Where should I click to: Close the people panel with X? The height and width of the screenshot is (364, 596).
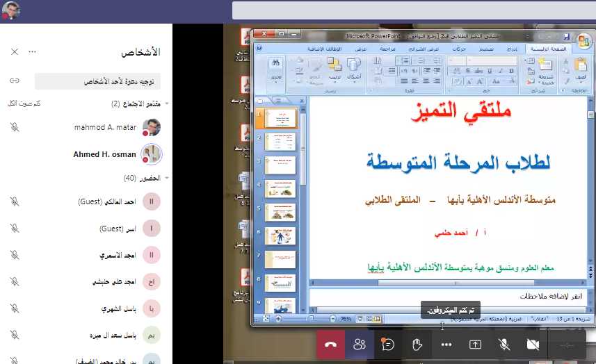(x=14, y=52)
